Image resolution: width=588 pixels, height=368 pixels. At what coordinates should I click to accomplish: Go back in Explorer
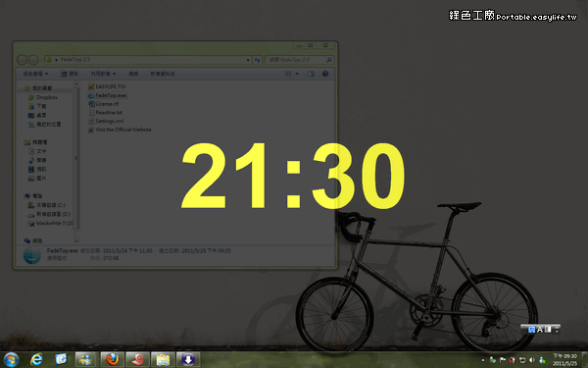(23, 60)
